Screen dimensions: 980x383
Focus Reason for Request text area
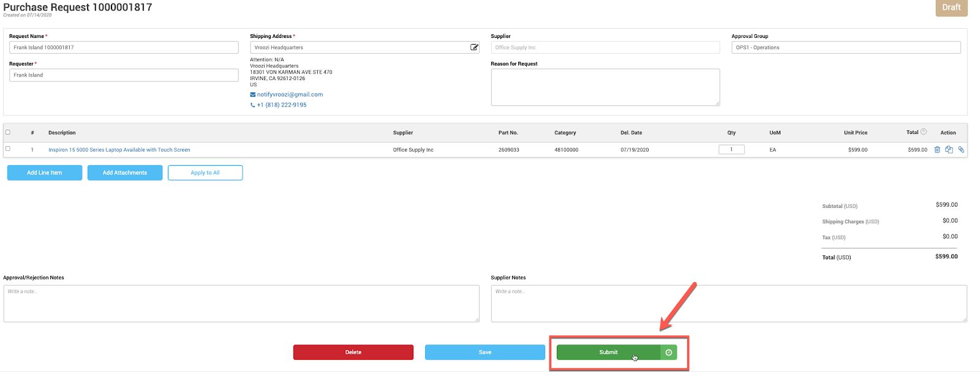point(605,87)
